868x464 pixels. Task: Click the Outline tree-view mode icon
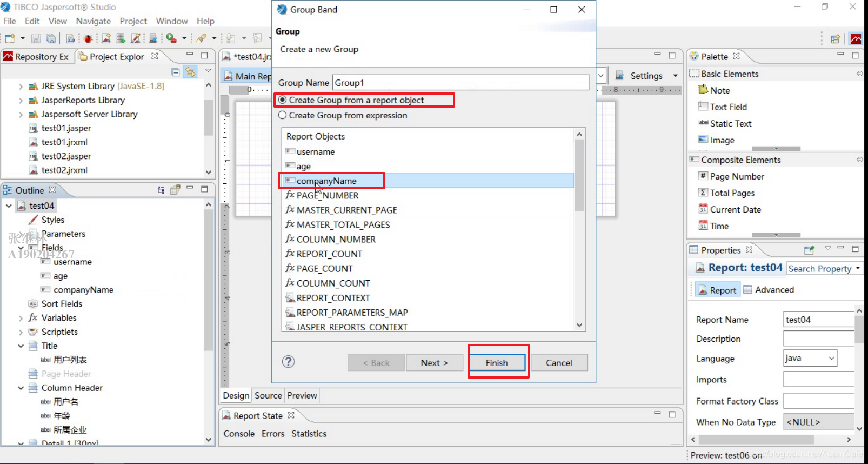coord(161,190)
